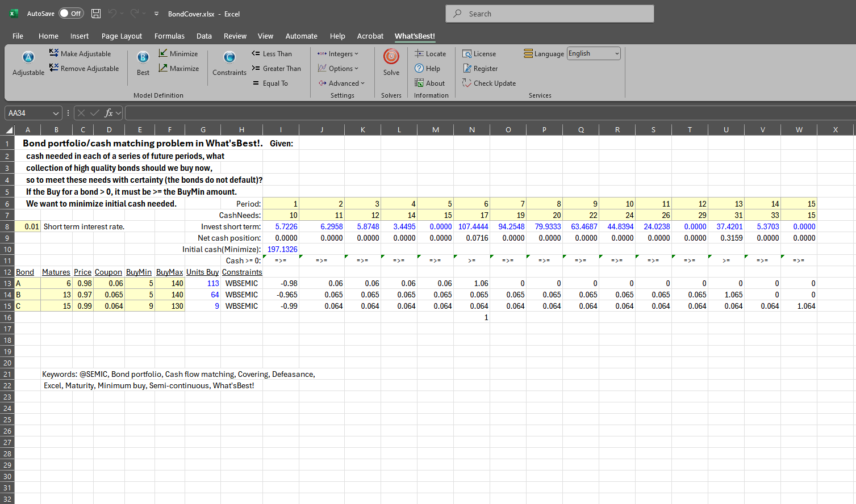
Task: Click the formula bar input
Action: [490, 113]
